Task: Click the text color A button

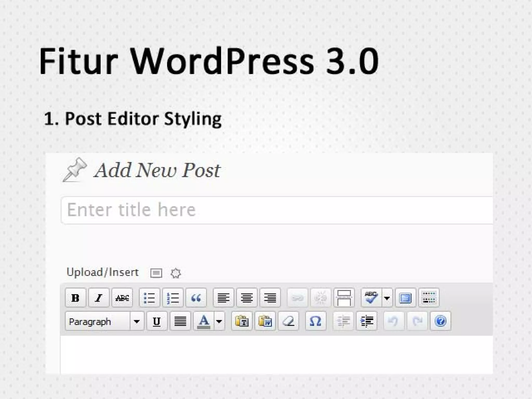Action: [x=204, y=321]
